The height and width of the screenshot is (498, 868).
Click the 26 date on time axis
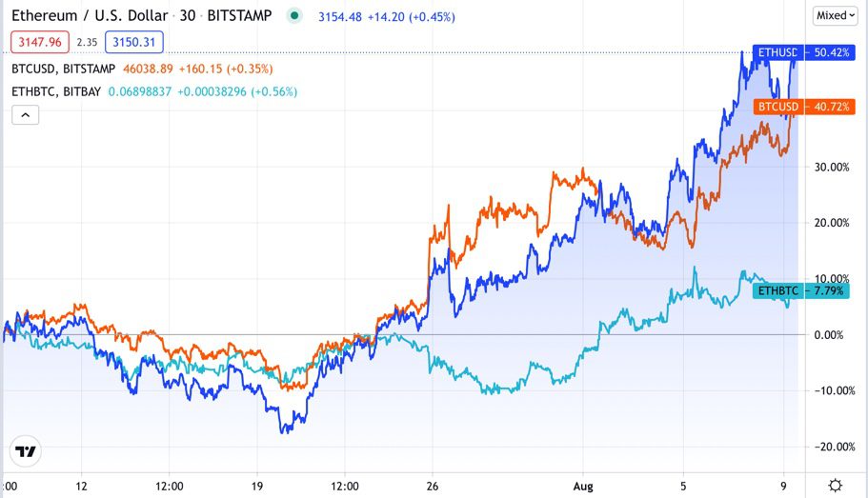tap(433, 486)
